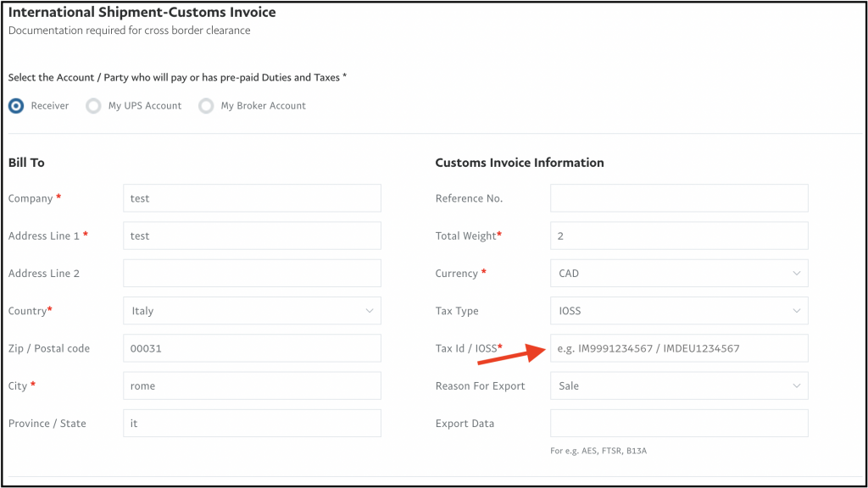Select the Receiver radio button
This screenshot has width=868, height=488.
(x=16, y=106)
